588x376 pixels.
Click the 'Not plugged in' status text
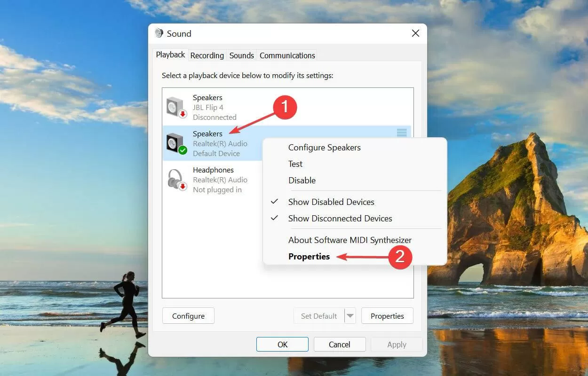coord(217,190)
